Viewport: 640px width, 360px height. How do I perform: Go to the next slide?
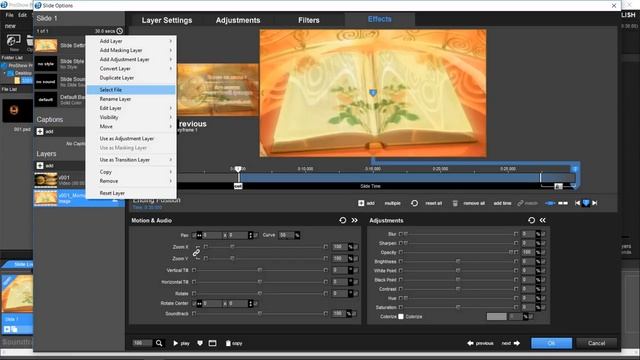[511, 343]
